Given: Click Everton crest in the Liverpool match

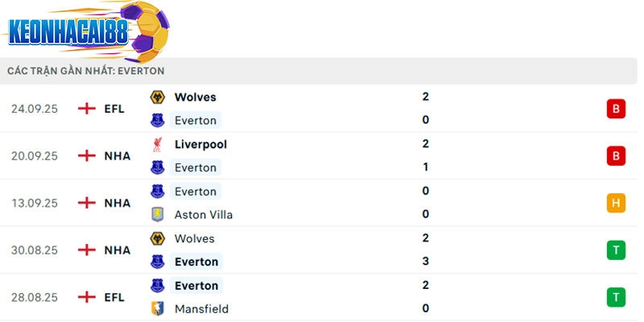Looking at the screenshot, I should coord(158,167).
